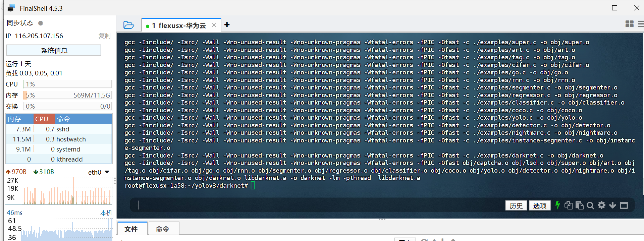Sort processes by CPU column header

pyautogui.click(x=44, y=119)
